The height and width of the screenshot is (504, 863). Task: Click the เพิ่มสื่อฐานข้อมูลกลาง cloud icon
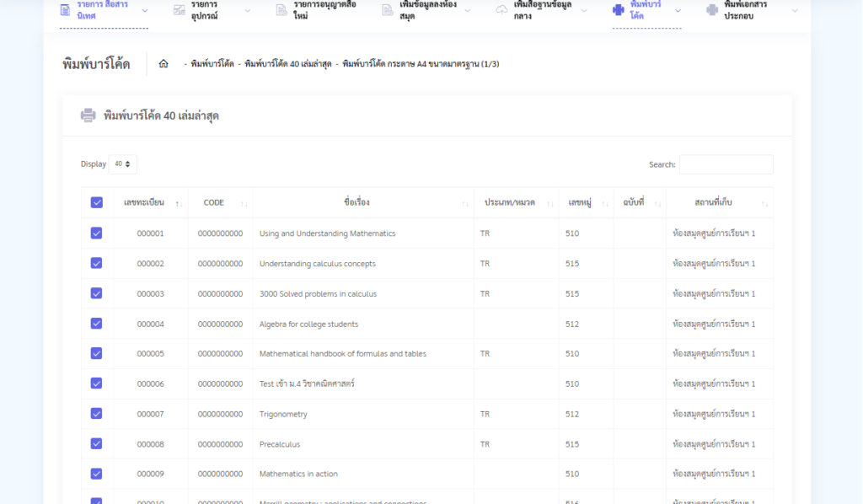(501, 10)
